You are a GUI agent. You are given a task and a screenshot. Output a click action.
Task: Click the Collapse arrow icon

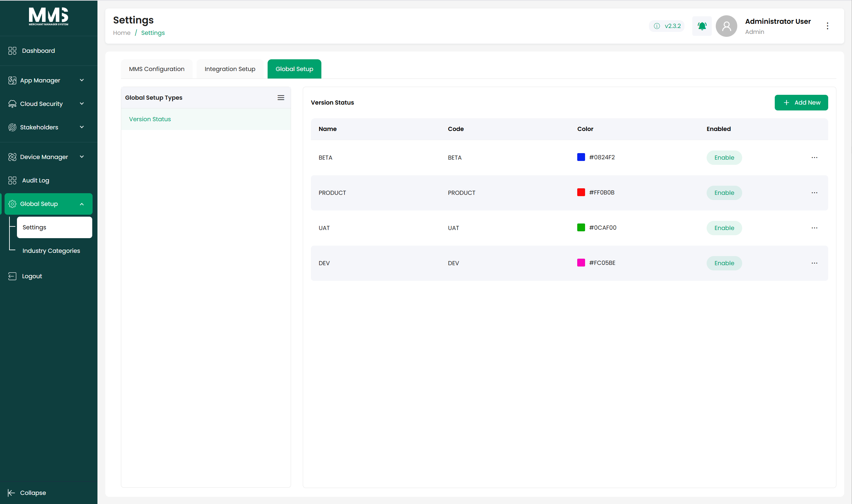click(11, 493)
